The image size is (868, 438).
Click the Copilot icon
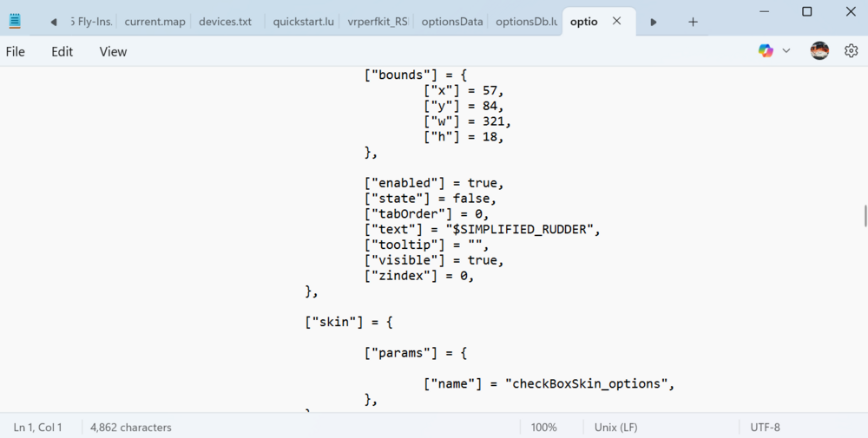pyautogui.click(x=766, y=51)
